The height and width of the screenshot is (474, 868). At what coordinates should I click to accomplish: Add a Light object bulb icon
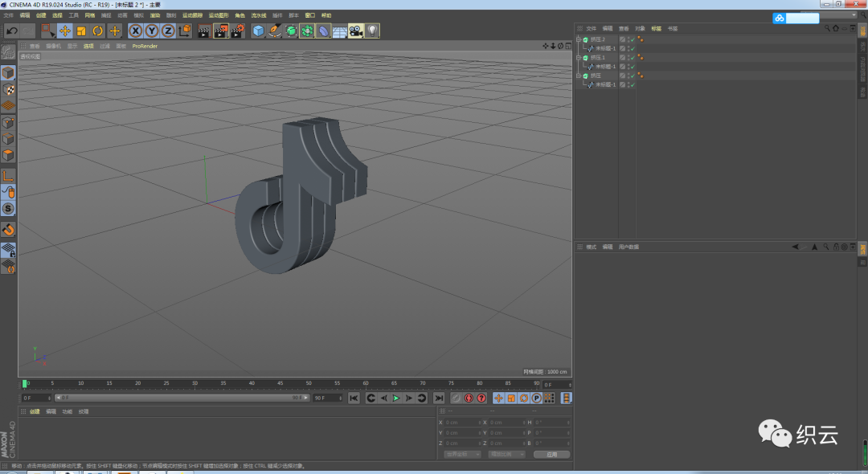coord(373,31)
